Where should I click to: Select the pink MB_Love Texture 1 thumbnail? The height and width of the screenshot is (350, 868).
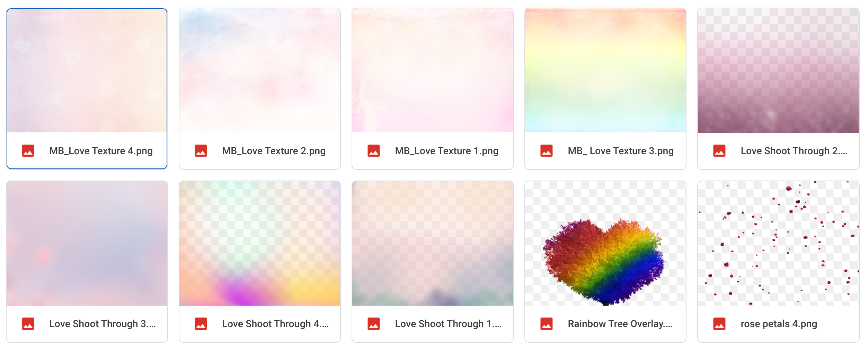pos(433,71)
